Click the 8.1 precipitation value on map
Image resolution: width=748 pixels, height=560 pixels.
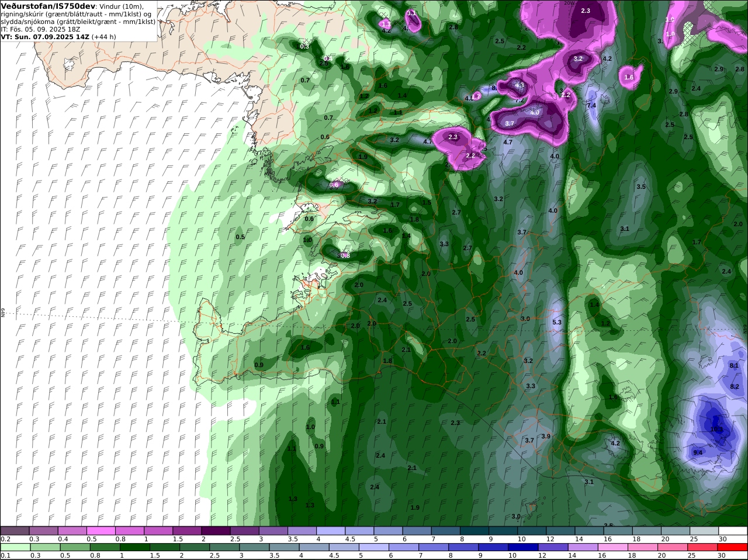click(735, 365)
